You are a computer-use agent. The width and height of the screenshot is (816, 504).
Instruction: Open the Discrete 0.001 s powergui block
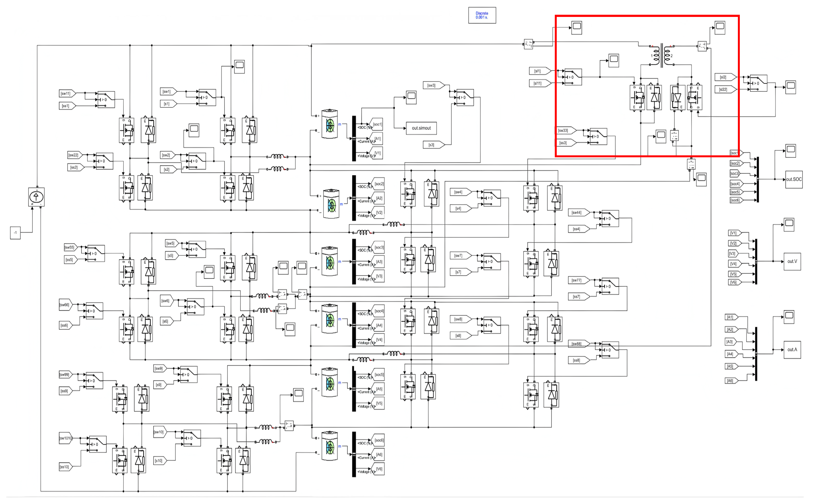482,15
